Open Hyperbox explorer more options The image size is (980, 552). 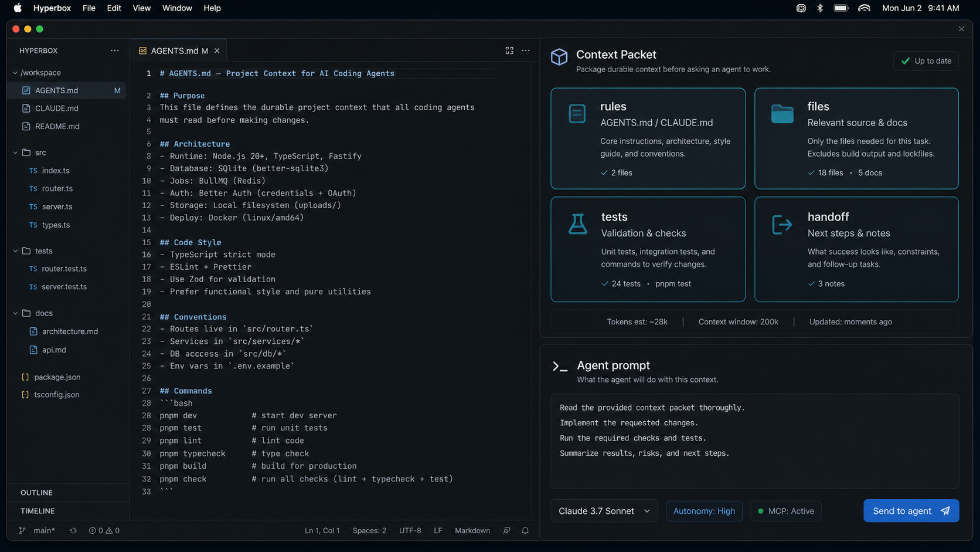[x=115, y=50]
